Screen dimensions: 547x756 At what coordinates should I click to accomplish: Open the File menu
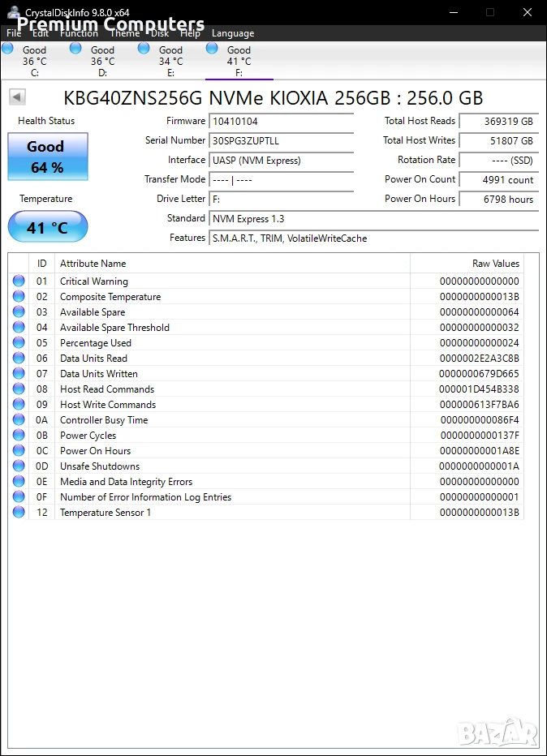[14, 33]
